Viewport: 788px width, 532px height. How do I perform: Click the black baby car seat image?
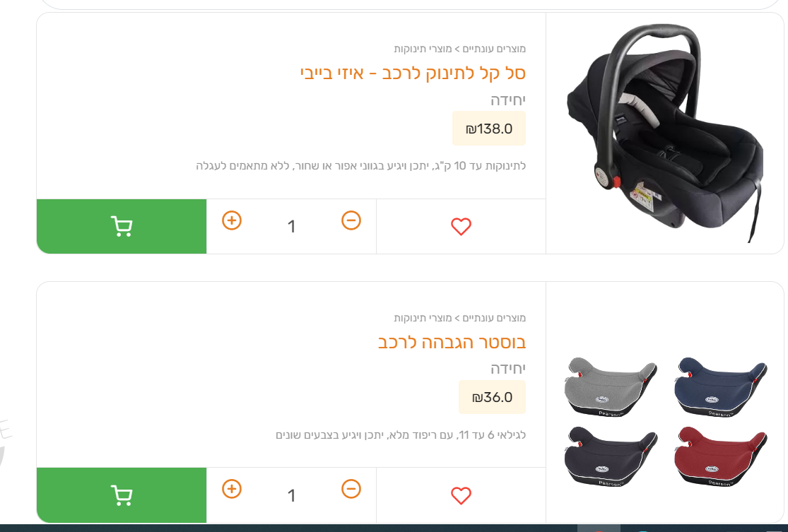pyautogui.click(x=665, y=133)
